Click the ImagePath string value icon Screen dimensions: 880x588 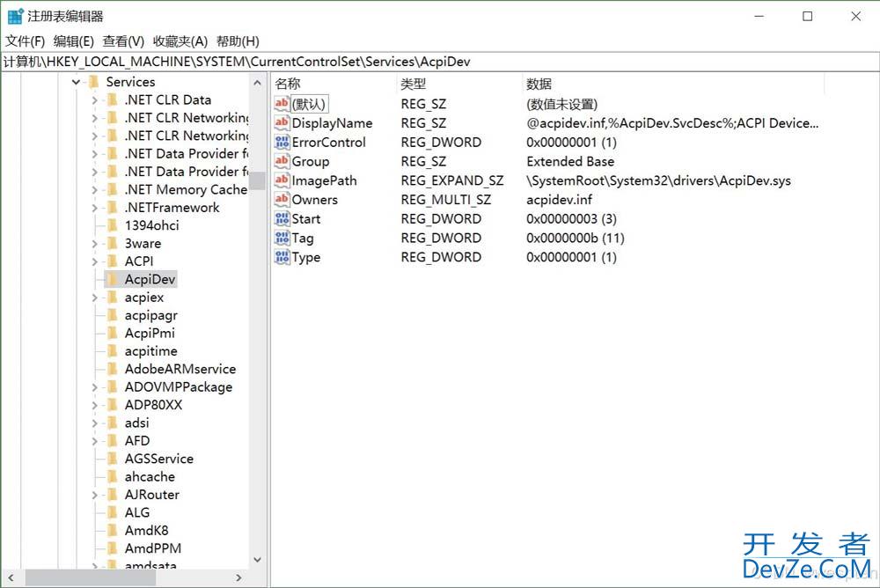(x=282, y=180)
